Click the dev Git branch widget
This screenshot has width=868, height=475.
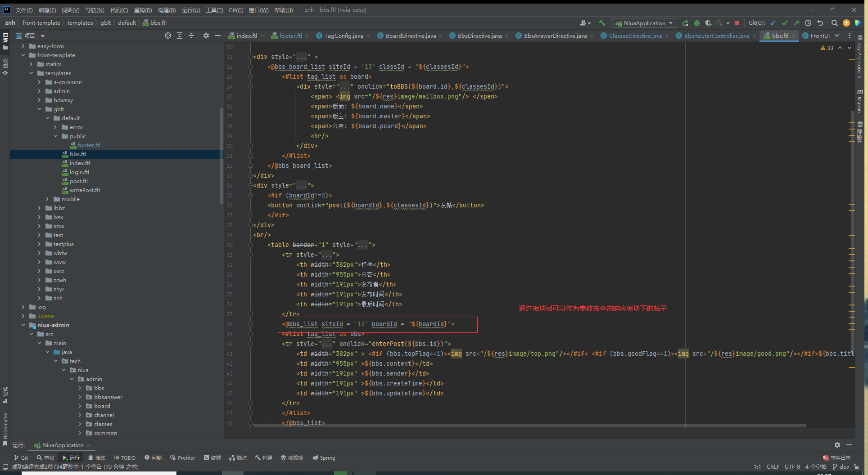point(841,466)
